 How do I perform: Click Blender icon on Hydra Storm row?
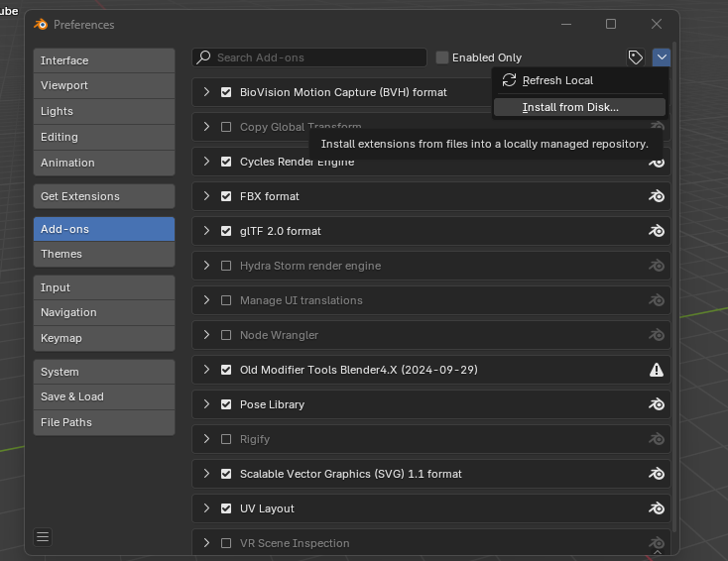pos(656,266)
